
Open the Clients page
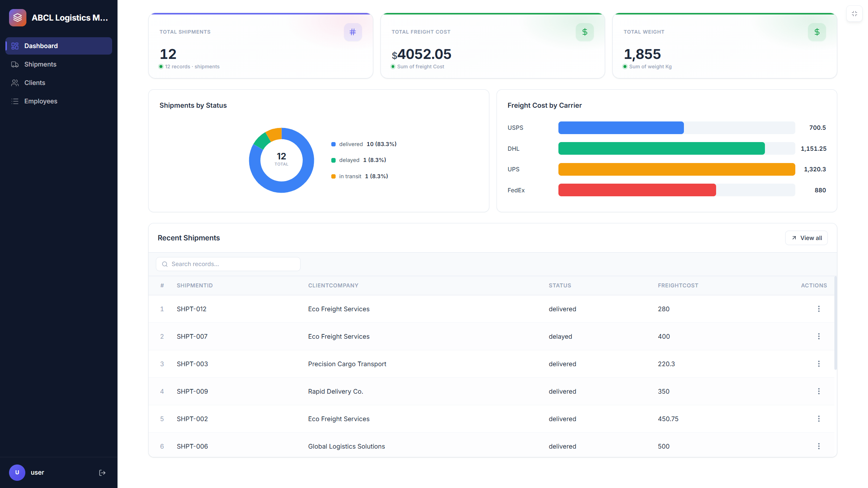point(59,83)
